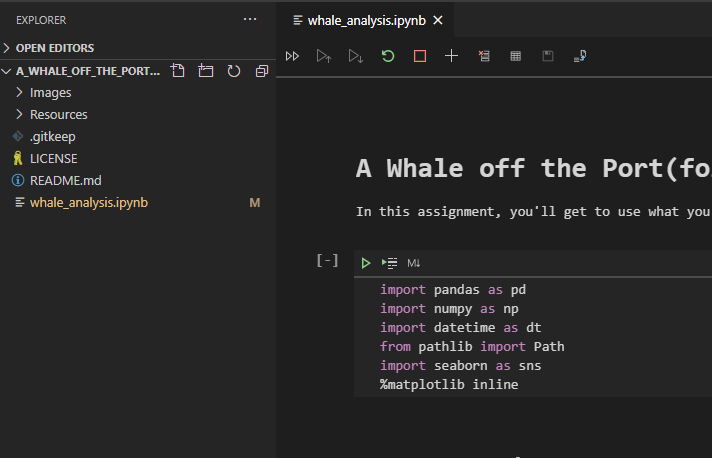The image size is (712, 458).
Task: Close the whale_analysis.ipynb tab
Action: tap(438, 20)
